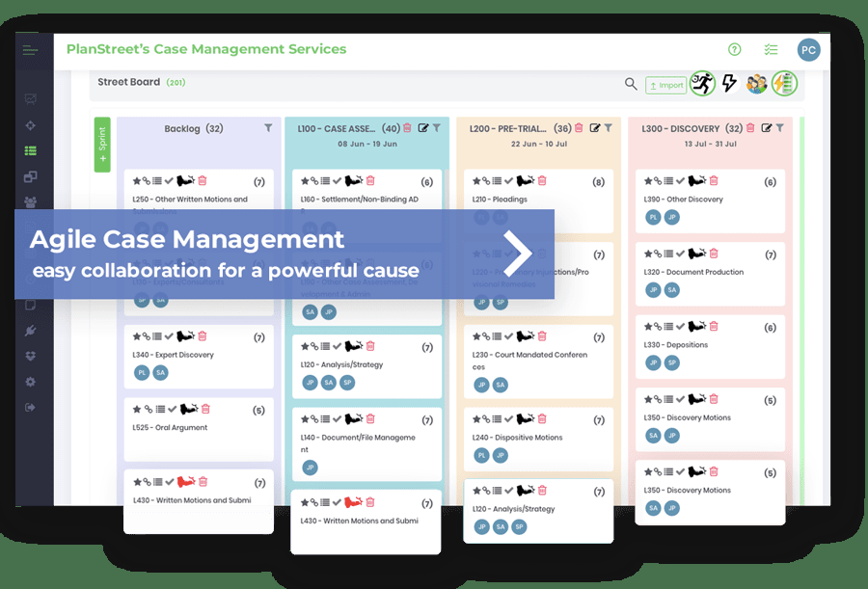Viewport: 868px width, 589px height.
Task: Click PlanStreet's Case Management Services title
Action: click(206, 49)
